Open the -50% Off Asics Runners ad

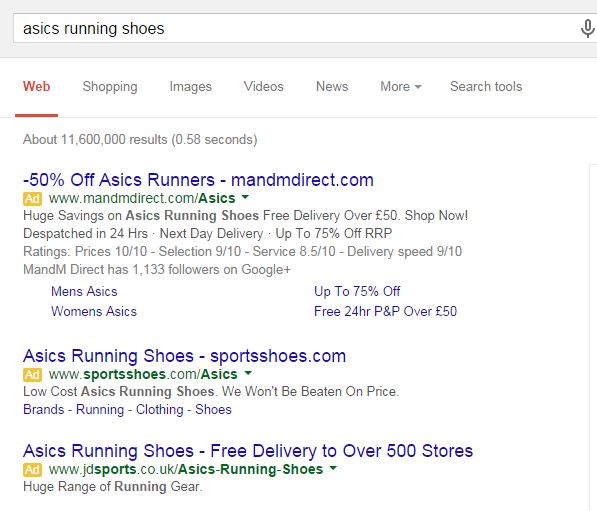(x=198, y=180)
